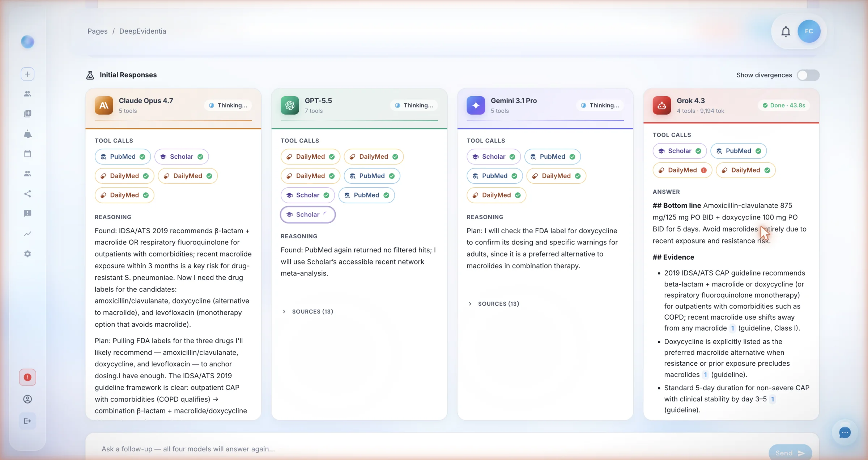Open the loading Scholar tool call in GPT-5.5
The height and width of the screenshot is (460, 868).
coord(308,214)
